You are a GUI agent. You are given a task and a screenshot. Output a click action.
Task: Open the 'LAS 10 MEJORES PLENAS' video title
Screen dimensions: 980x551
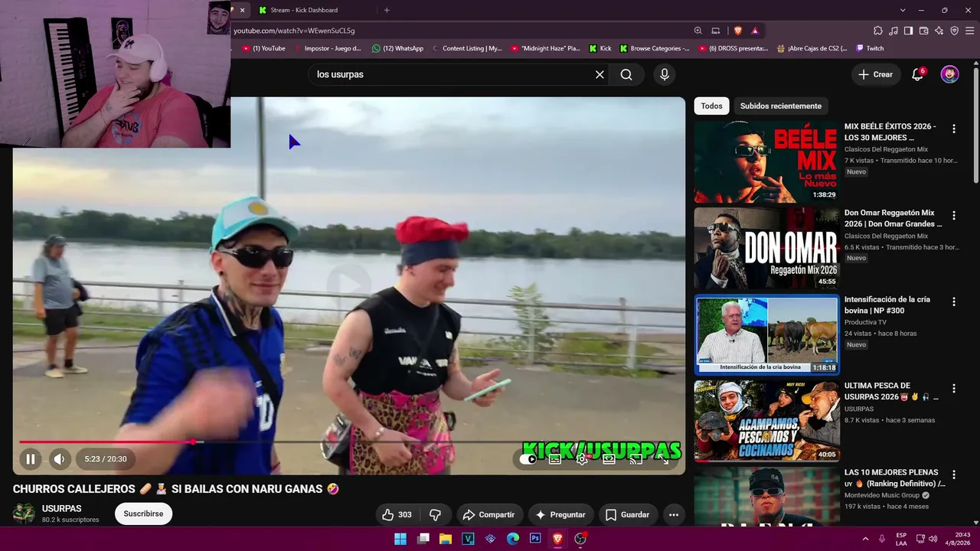pos(894,478)
